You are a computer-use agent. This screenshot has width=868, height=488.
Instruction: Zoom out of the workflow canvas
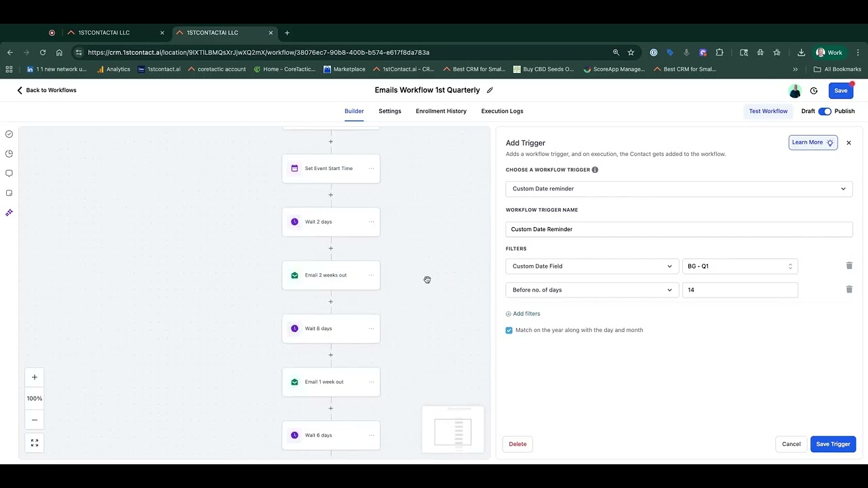[35, 420]
